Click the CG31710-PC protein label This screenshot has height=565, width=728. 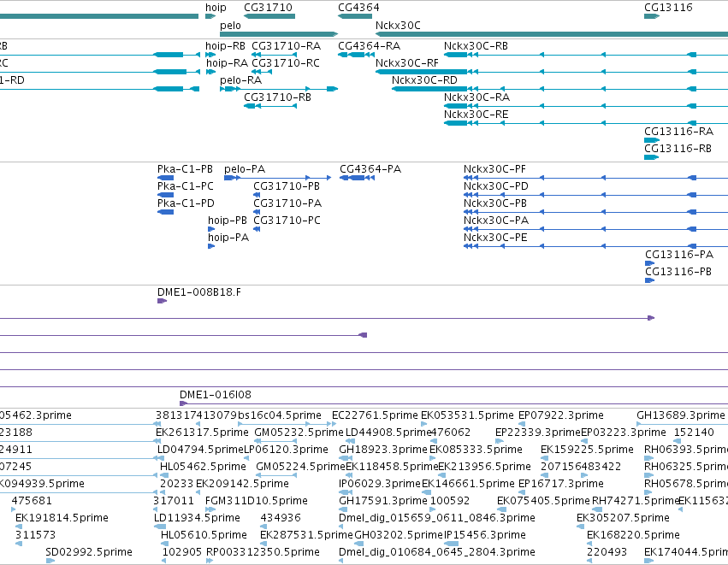tap(287, 221)
